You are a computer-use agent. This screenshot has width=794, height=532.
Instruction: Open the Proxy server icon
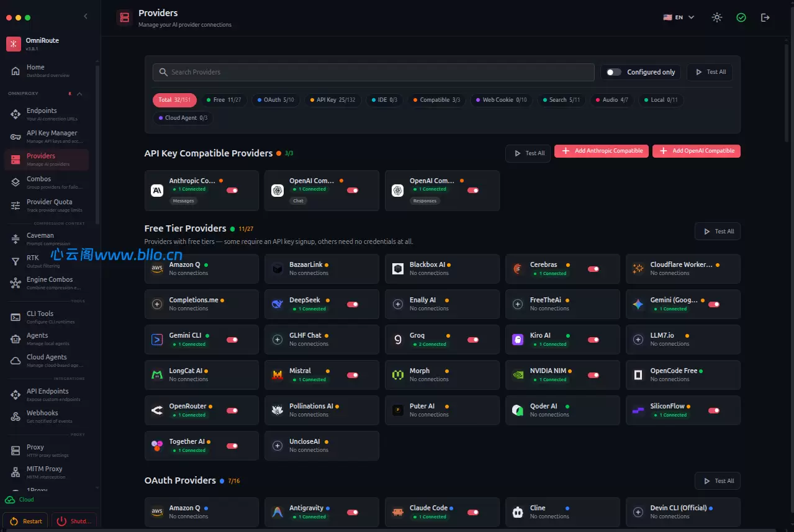click(16, 451)
